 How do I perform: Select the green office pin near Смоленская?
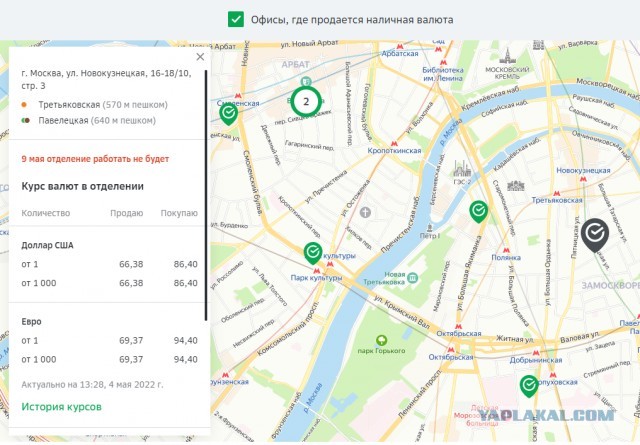click(x=229, y=114)
